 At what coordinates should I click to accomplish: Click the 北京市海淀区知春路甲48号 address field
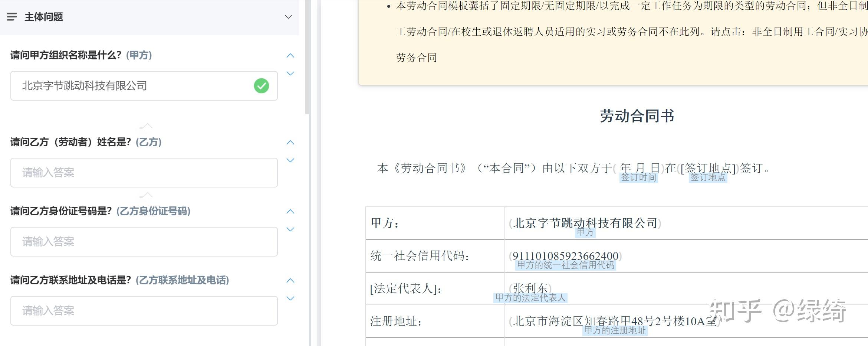615,321
